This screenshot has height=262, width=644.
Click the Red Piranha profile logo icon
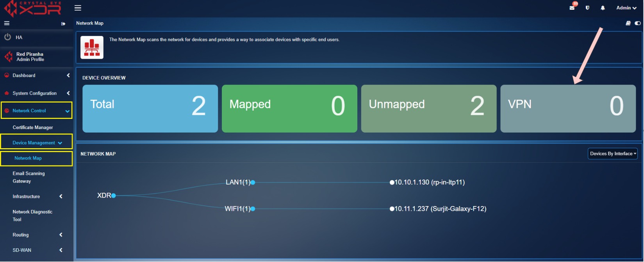point(8,57)
